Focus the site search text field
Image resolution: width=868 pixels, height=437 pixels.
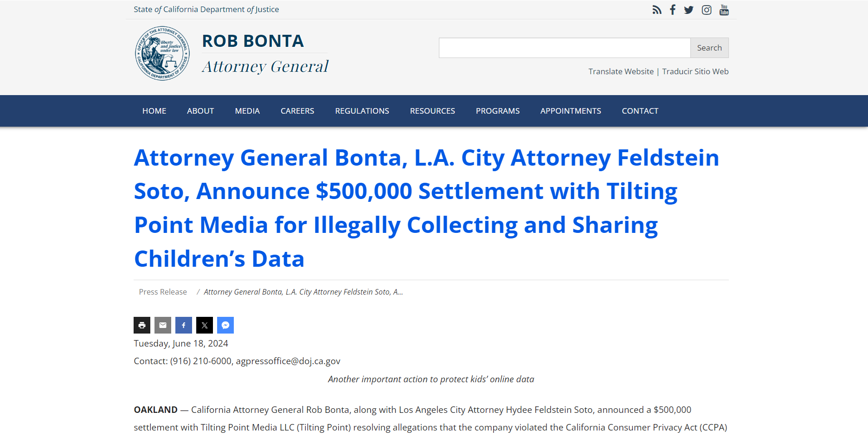tap(564, 48)
